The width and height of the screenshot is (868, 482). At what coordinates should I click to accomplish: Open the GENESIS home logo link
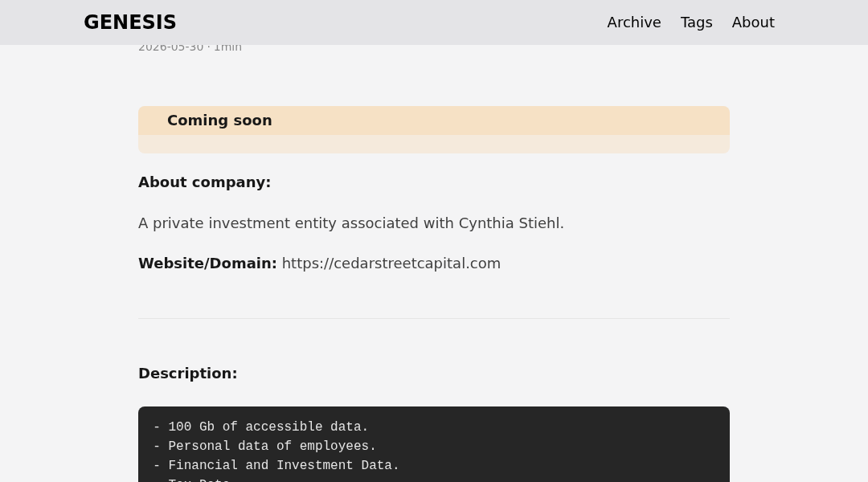[x=129, y=22]
